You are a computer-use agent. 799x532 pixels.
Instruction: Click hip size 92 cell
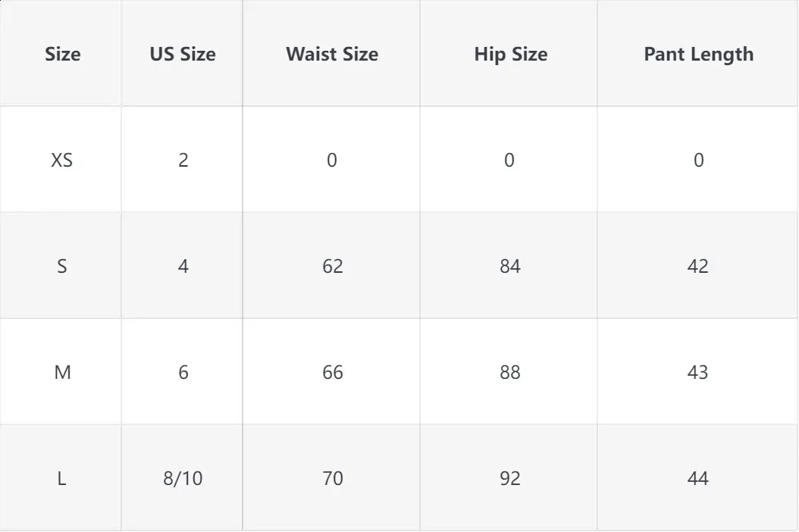coord(509,478)
